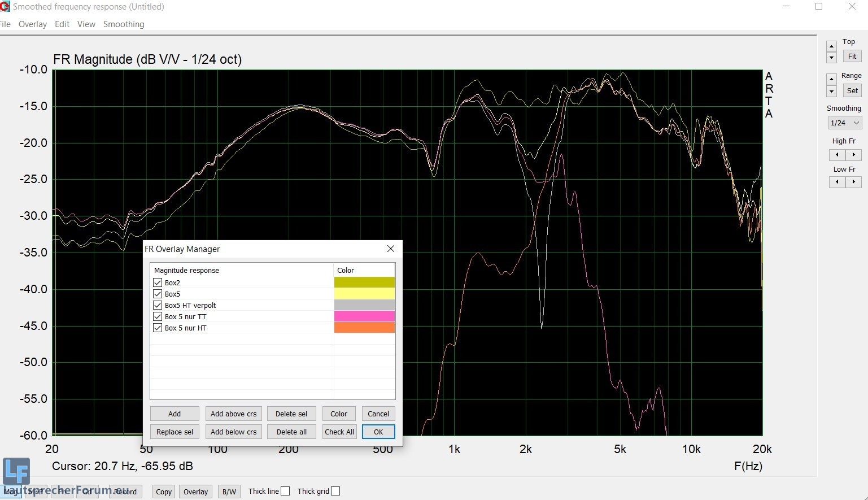This screenshot has width=868, height=500.
Task: Open the Smoothing 1/24 dropdown
Action: pos(844,123)
